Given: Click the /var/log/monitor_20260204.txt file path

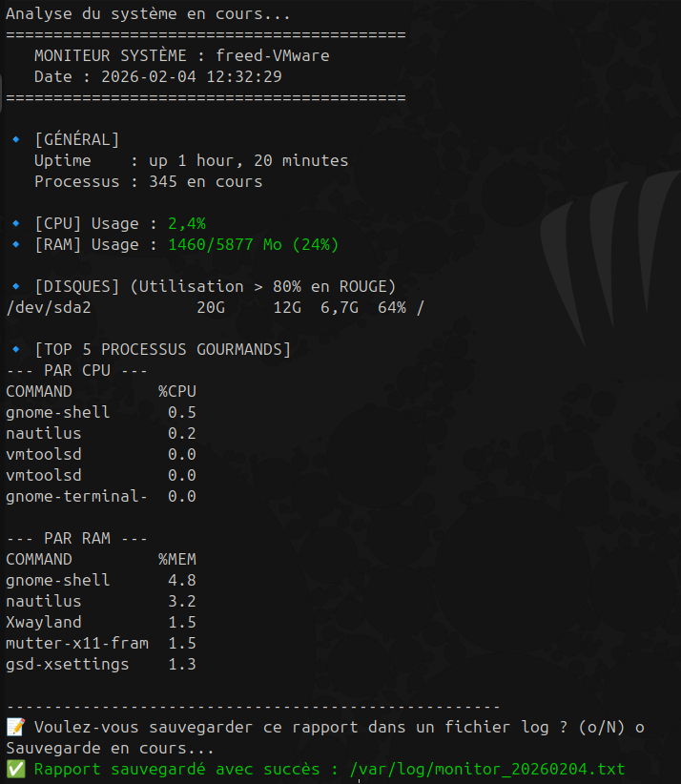Looking at the screenshot, I should pyautogui.click(x=486, y=769).
